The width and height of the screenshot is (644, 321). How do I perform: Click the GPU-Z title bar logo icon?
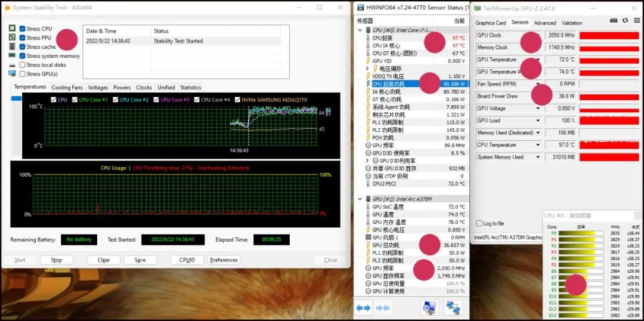pos(477,8)
